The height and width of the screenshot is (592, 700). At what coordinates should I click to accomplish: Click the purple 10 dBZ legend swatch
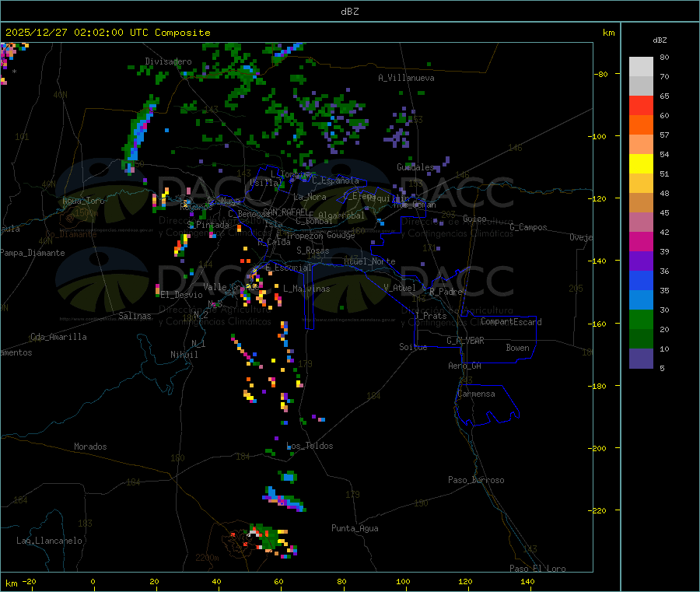(x=641, y=359)
